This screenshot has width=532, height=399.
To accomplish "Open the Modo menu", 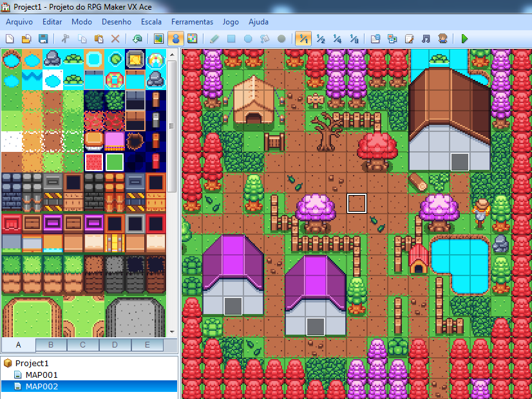I will pos(82,22).
